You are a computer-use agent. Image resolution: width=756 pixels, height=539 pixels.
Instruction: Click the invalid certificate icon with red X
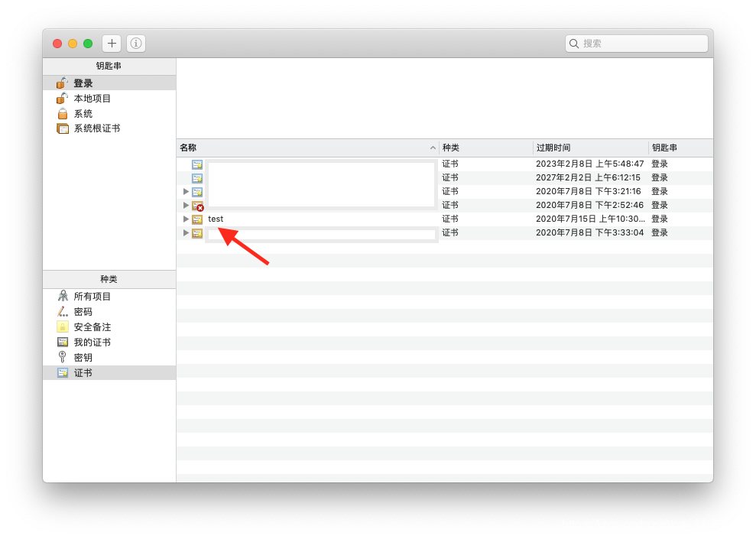coord(198,206)
